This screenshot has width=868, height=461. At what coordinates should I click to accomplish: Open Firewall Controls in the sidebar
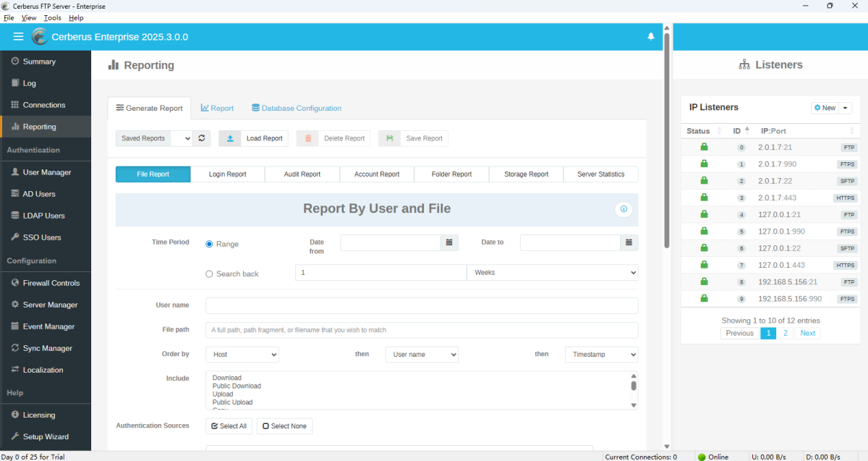[x=51, y=283]
